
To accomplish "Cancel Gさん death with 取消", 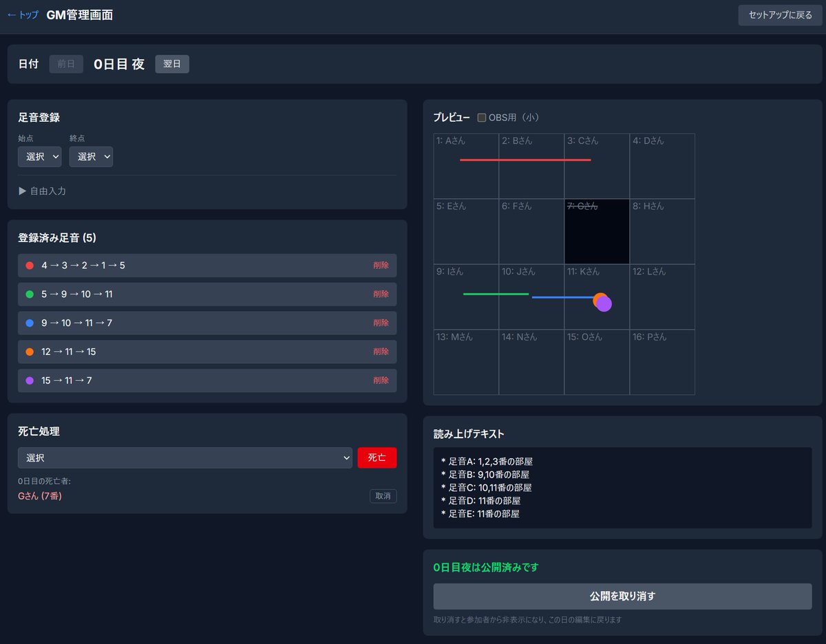I will [383, 496].
